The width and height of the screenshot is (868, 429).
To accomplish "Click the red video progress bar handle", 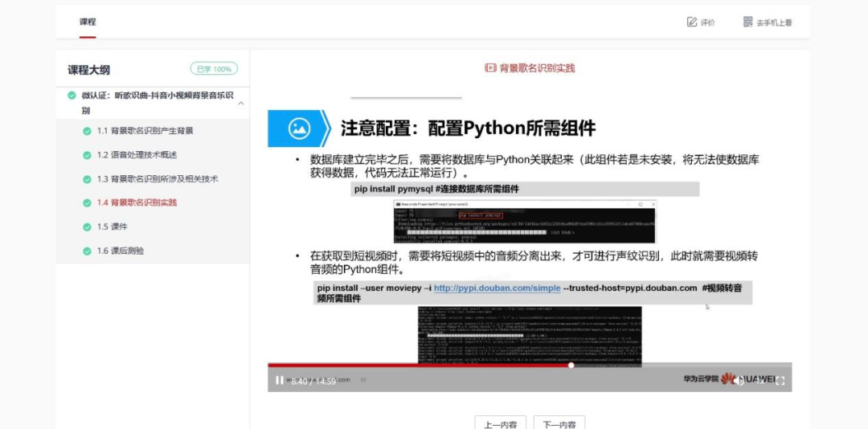I will coord(571,366).
